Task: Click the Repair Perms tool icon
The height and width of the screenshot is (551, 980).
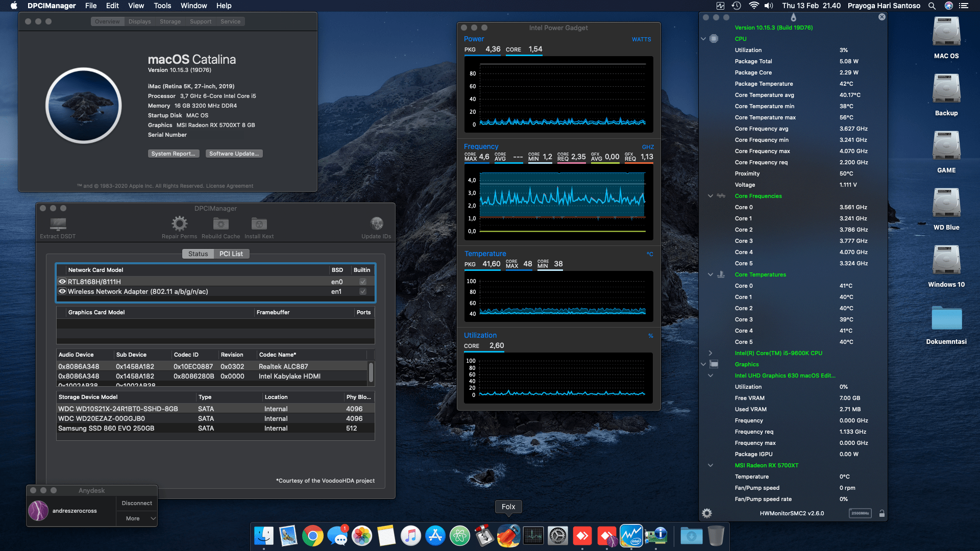Action: (x=179, y=224)
